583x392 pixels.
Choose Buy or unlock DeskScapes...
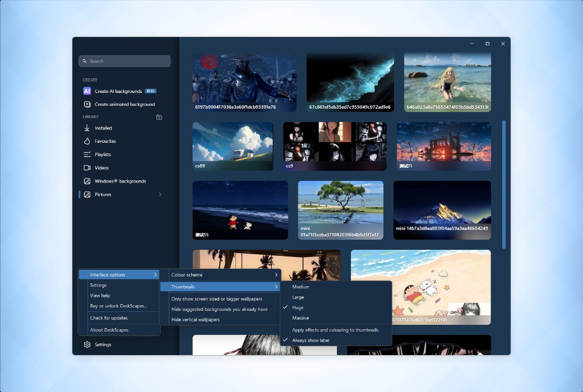click(119, 306)
